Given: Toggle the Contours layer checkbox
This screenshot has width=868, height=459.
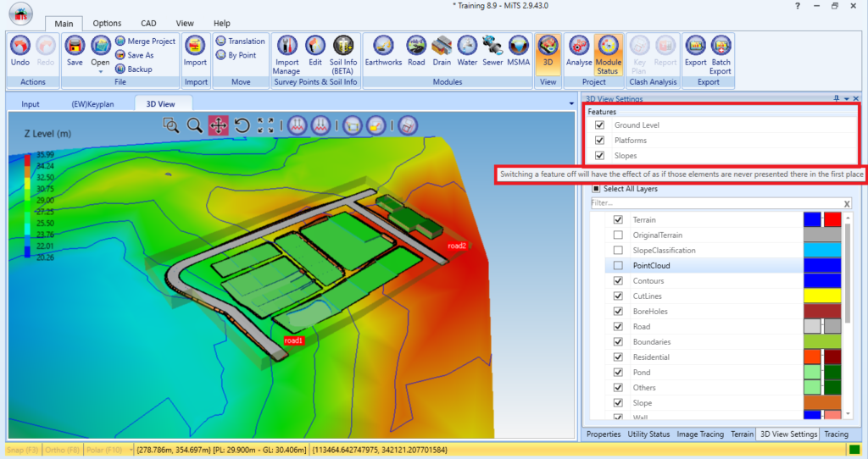Looking at the screenshot, I should click(618, 281).
